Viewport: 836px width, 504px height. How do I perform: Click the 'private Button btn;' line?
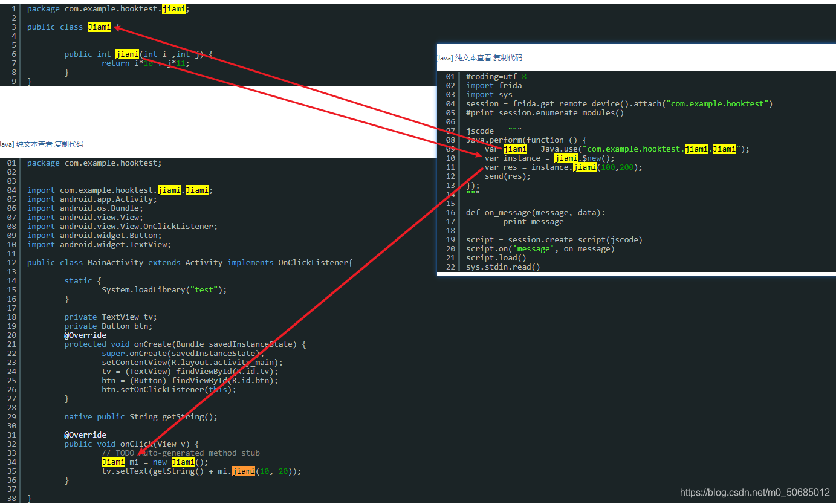[x=108, y=326]
